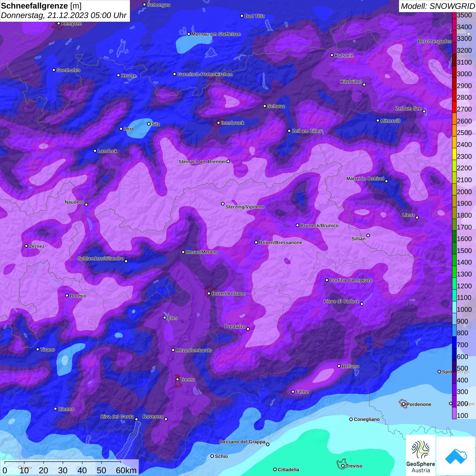
Task: Click the Bormio label
Action: pos(78,296)
